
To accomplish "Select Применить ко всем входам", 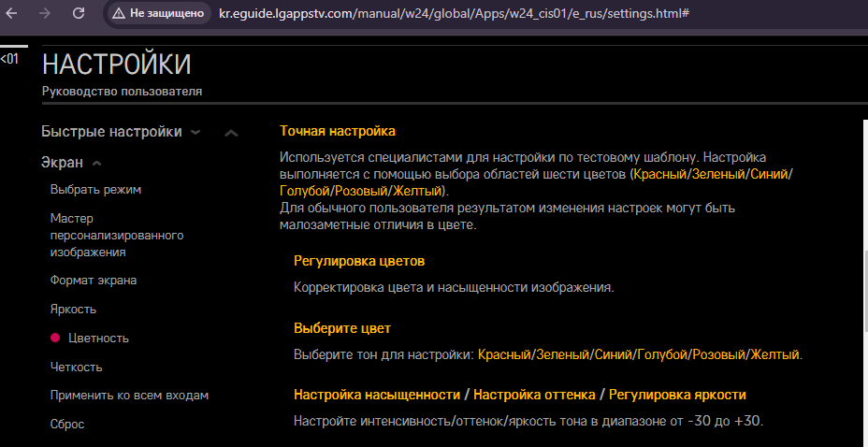I will [129, 395].
